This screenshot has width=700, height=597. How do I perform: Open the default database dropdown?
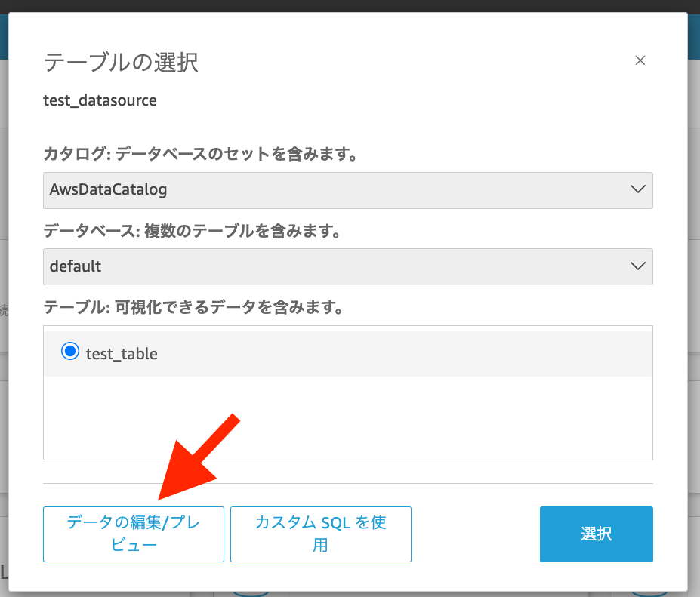tap(348, 267)
